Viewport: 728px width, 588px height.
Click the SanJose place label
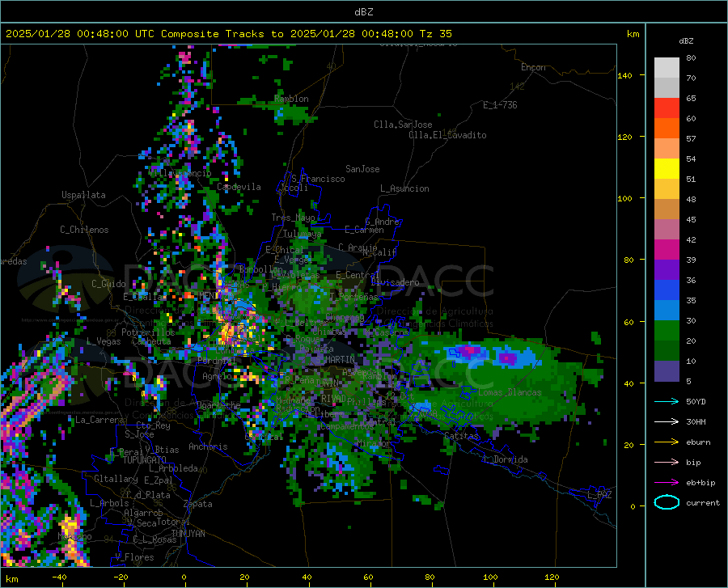coord(362,169)
